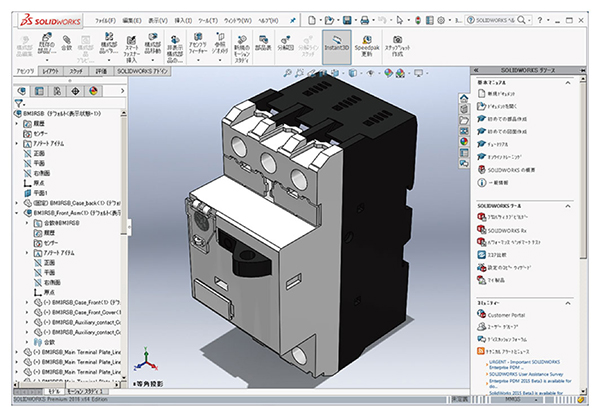Switch to the Layout ribbon tab
Viewport: 600px width, 417px height.
[x=51, y=71]
